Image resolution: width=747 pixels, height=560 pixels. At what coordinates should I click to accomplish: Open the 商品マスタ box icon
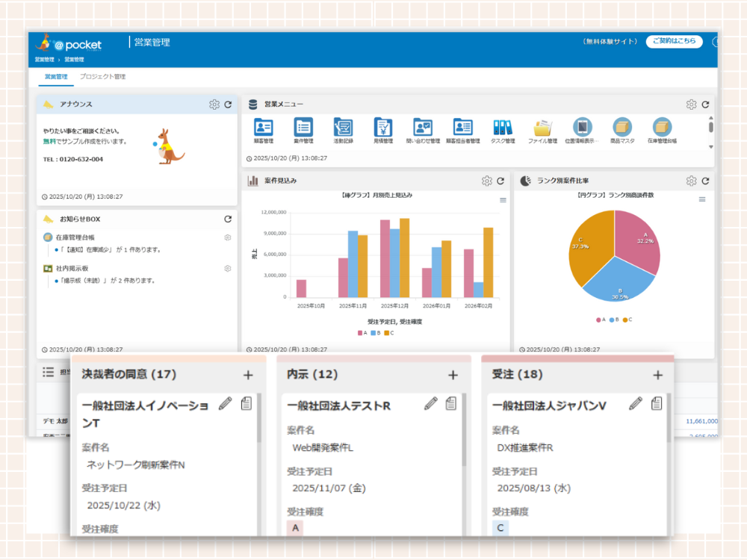coord(622,127)
